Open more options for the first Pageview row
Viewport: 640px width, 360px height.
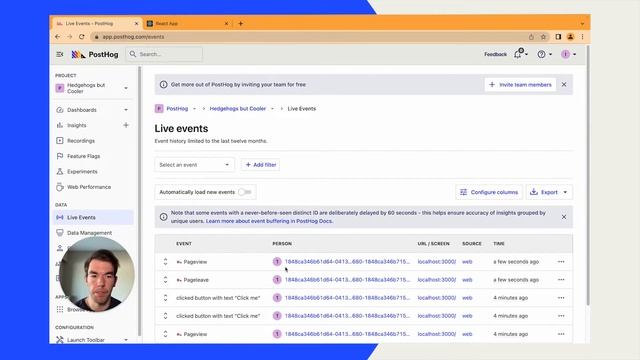(x=561, y=262)
